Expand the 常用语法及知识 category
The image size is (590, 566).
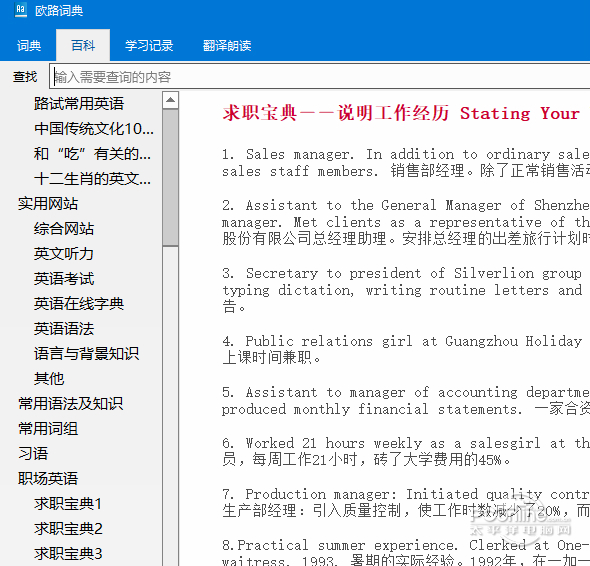click(71, 403)
